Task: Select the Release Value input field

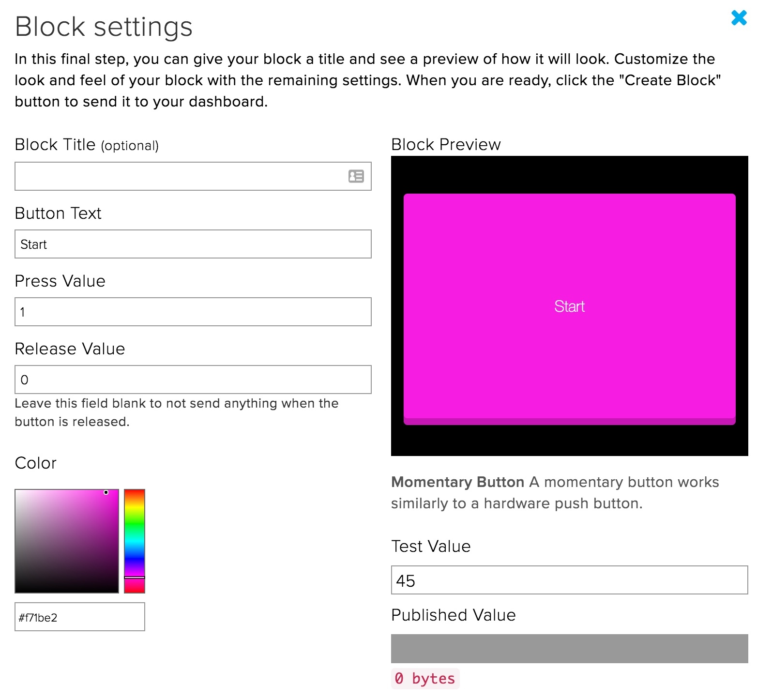Action: 193,380
